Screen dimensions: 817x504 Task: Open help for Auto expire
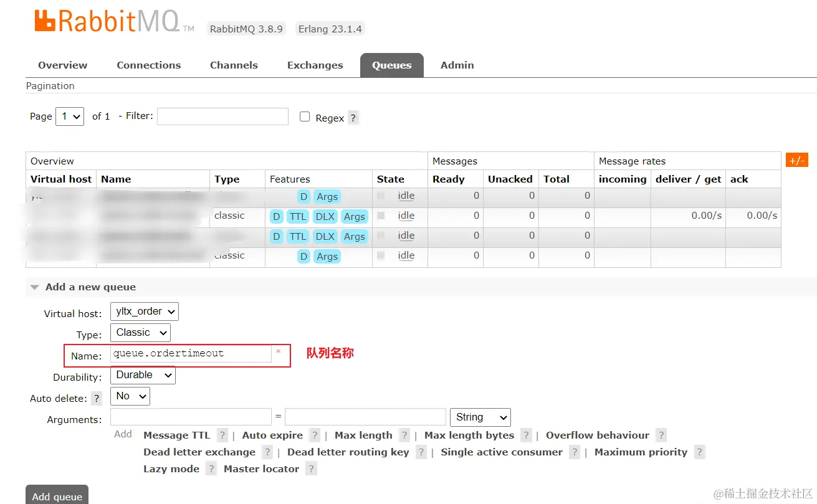(315, 435)
